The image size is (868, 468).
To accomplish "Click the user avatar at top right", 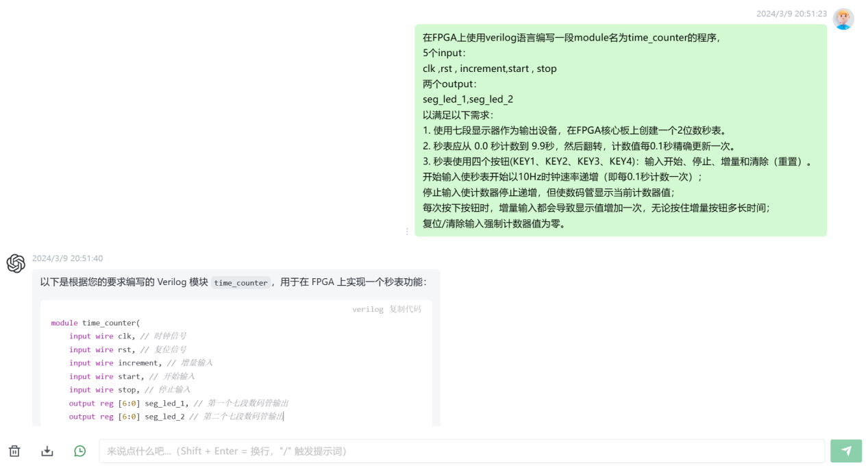I will 843,19.
